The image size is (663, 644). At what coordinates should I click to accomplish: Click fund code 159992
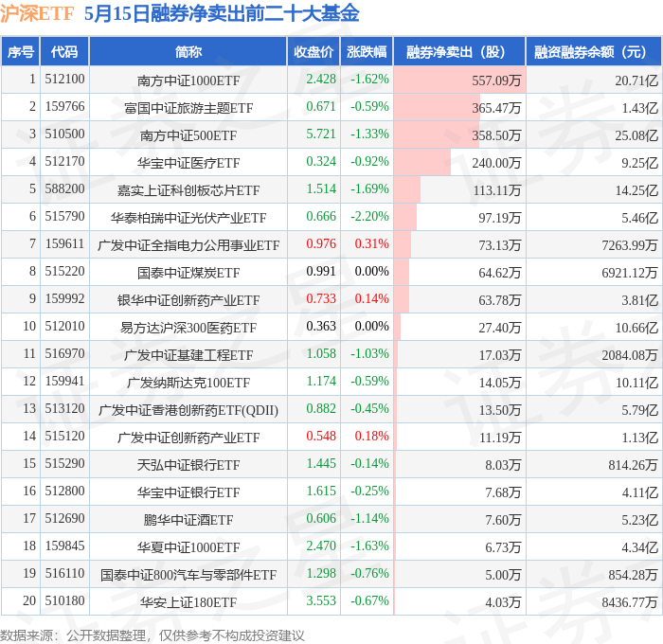pyautogui.click(x=64, y=299)
